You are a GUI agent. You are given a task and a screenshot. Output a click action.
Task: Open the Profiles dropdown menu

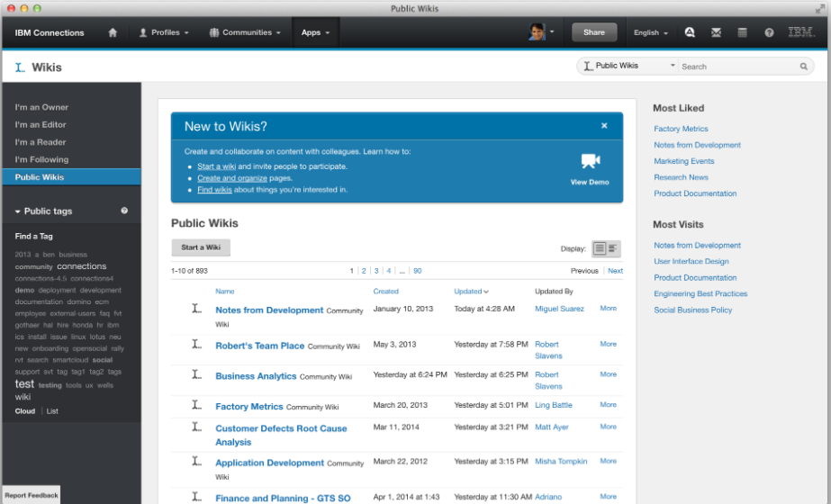pos(164,33)
